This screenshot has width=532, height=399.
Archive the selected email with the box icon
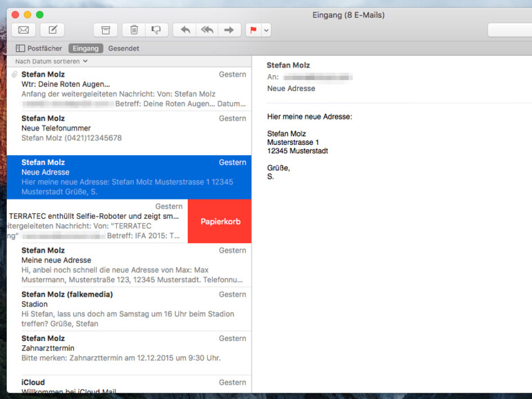105,30
